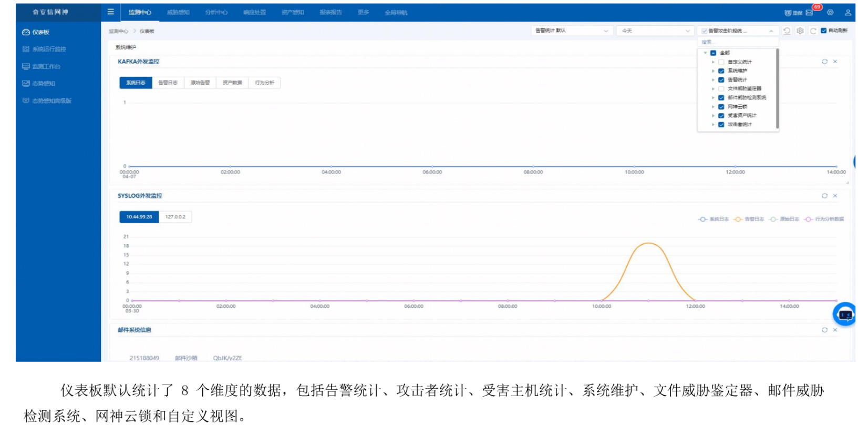Viewport: 868px width, 435px height.
Task: Toggle the 自动刷新 checkbox
Action: coord(823,31)
